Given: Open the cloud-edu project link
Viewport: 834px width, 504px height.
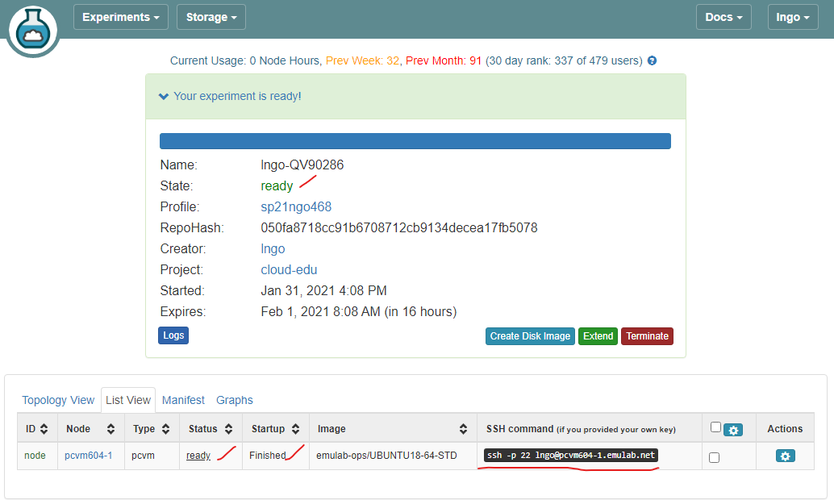Looking at the screenshot, I should 288,269.
